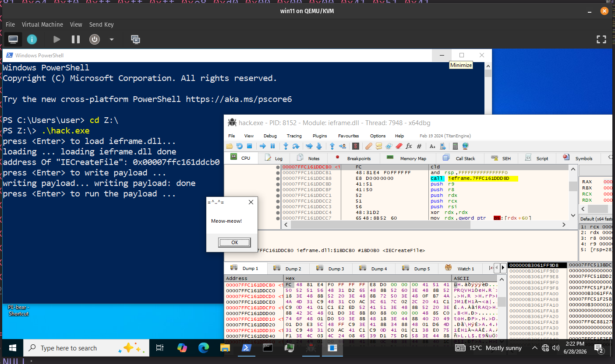Toggle breakpoint dot at address 00007FFC161DDCB8
Screen dimensions: 615x364
coord(278,178)
